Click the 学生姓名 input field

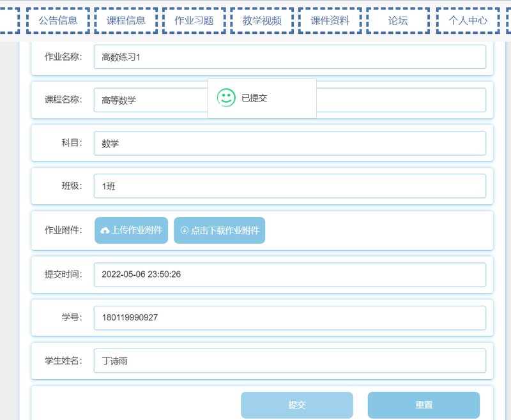290,361
